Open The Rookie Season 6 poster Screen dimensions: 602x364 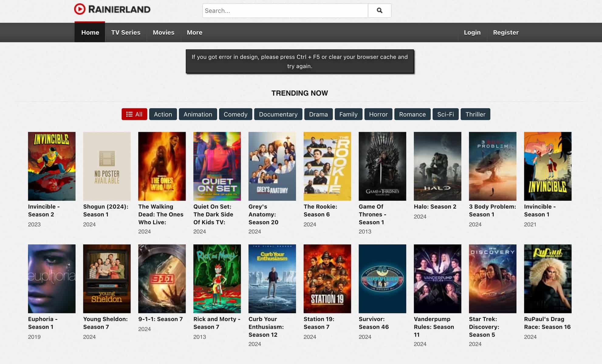point(327,166)
